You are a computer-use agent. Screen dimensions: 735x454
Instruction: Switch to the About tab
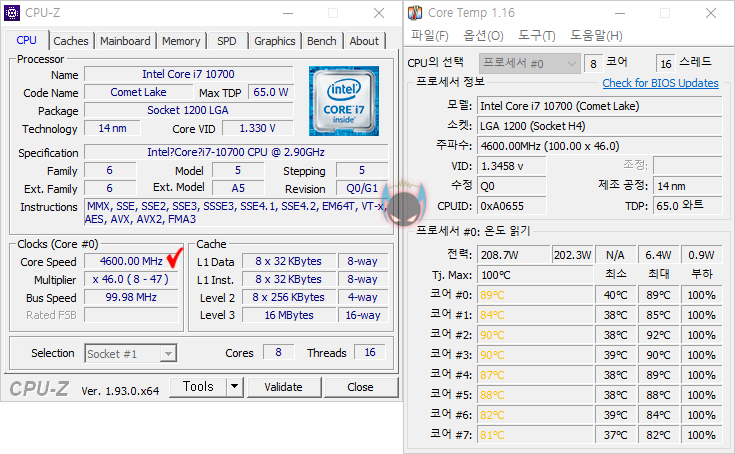pyautogui.click(x=364, y=41)
